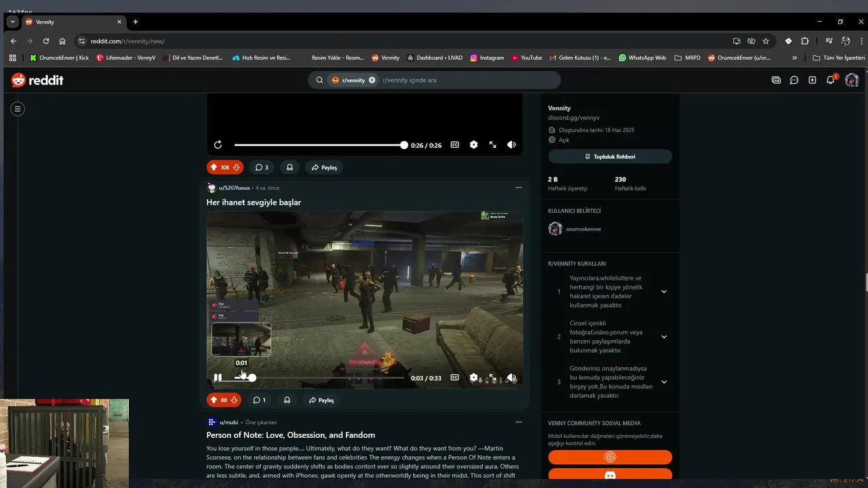Open the 3 comments on first post
Viewport: 868px width, 488px height.
point(262,167)
